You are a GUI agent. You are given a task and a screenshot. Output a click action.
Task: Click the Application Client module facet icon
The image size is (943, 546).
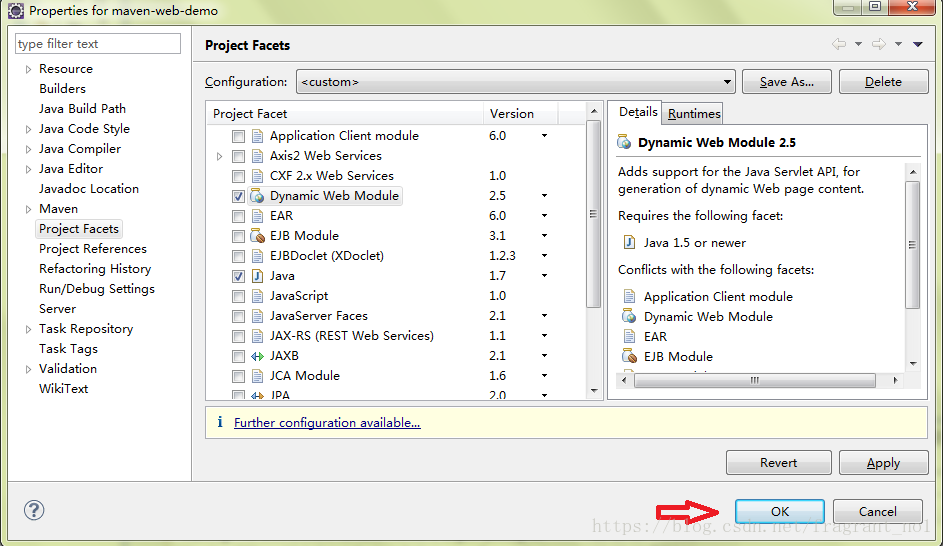(257, 136)
